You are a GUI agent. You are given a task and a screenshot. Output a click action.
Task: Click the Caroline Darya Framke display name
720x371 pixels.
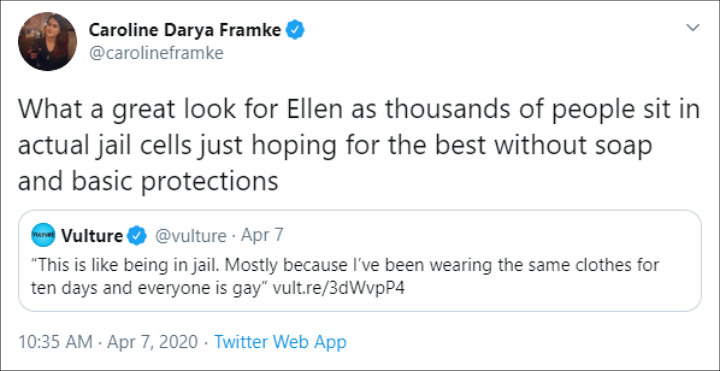(185, 30)
